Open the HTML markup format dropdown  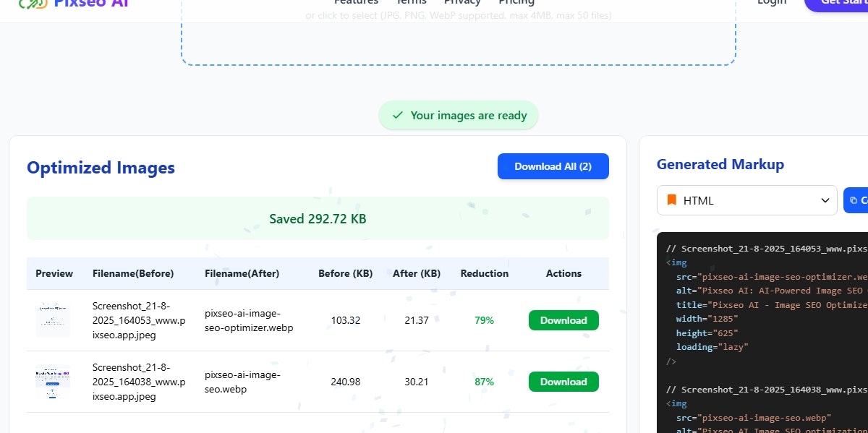(747, 200)
